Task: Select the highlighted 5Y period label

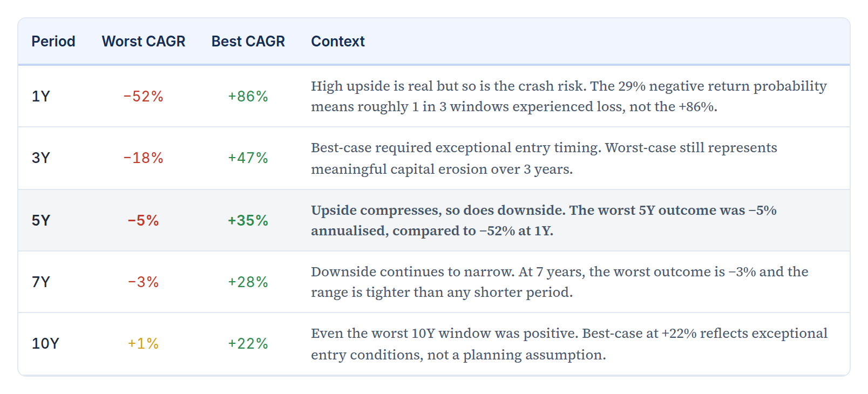Action: [40, 221]
